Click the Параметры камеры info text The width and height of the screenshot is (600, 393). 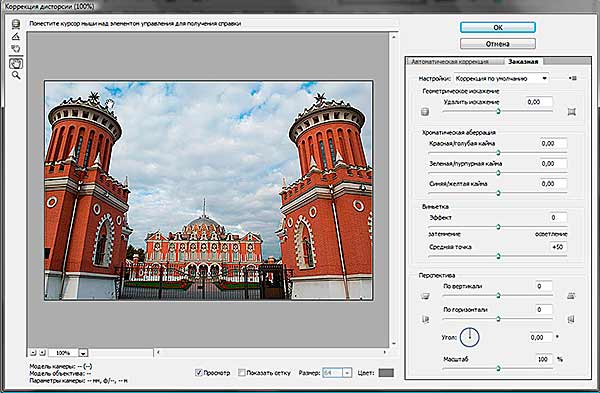point(78,381)
